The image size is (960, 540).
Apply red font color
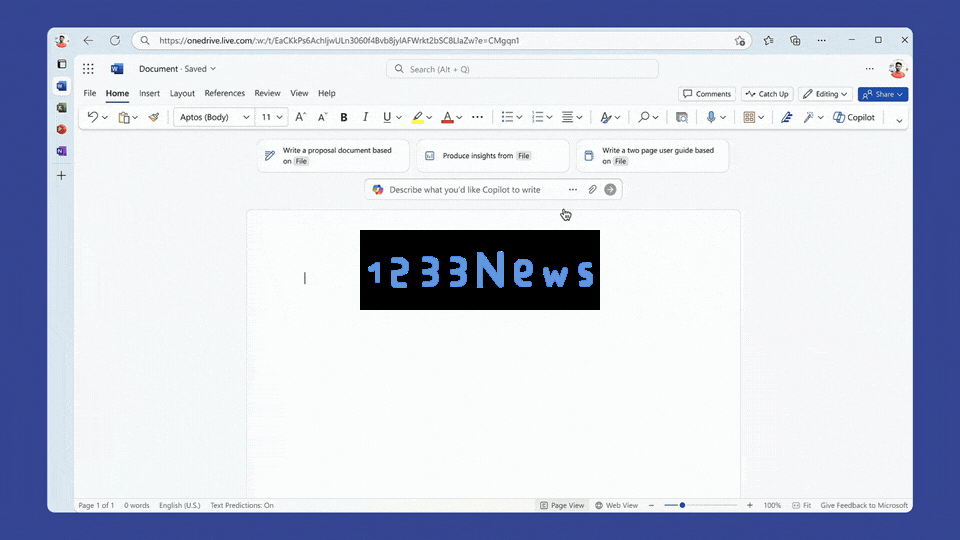(448, 117)
